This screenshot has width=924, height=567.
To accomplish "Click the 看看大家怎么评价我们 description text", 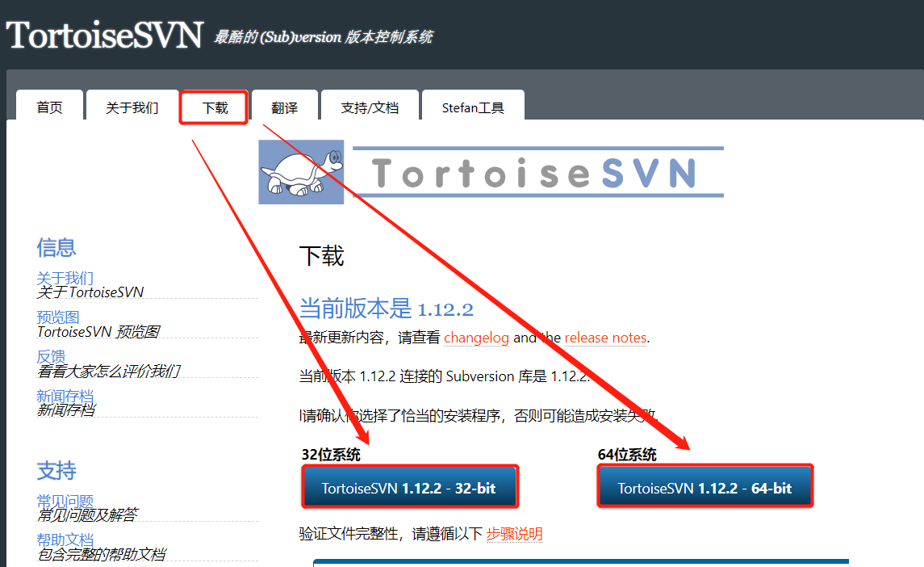I will coord(108,371).
